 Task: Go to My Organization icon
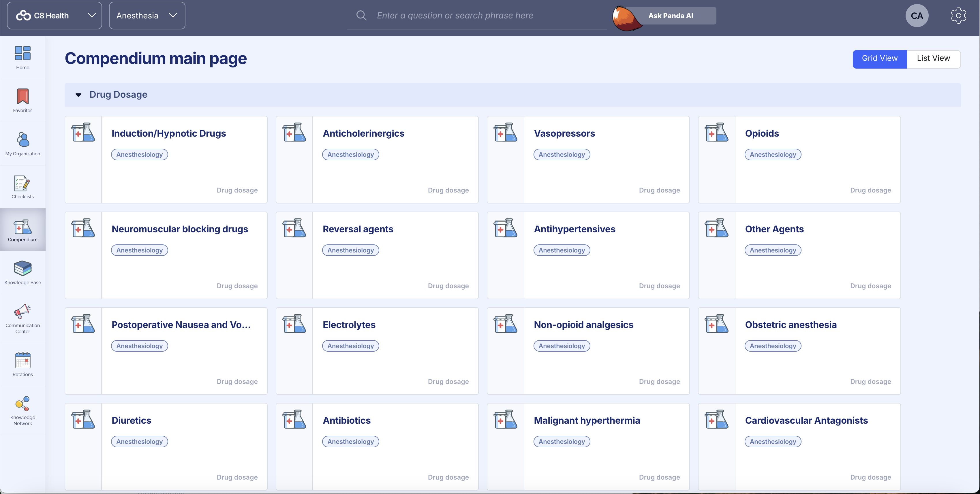point(22,143)
